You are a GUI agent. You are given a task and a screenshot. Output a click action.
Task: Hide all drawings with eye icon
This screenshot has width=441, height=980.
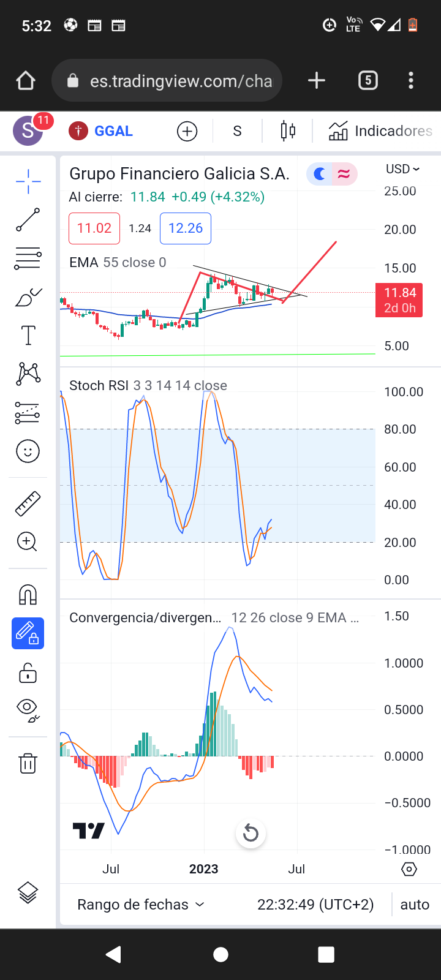28,709
